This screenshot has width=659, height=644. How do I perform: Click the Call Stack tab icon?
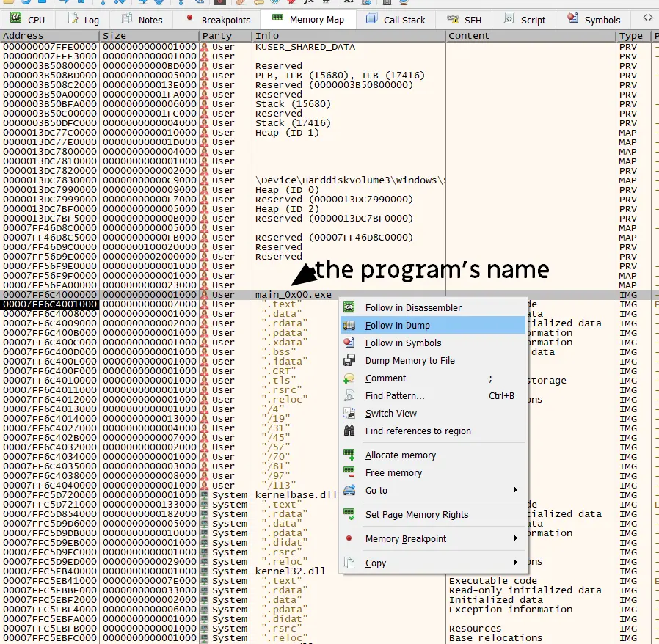pos(372,19)
